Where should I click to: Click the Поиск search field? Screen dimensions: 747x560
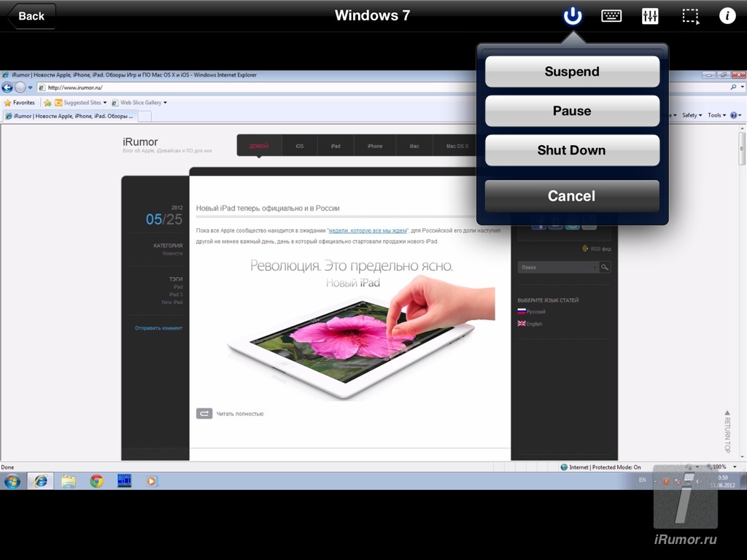pyautogui.click(x=558, y=268)
